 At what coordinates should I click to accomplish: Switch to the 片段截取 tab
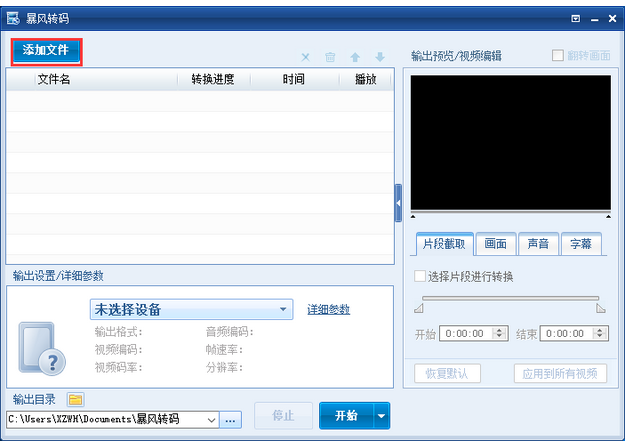444,244
